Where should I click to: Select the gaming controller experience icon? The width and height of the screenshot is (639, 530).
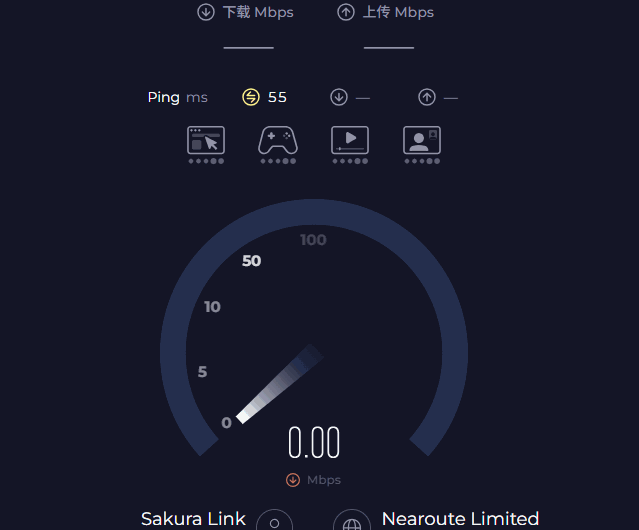(x=278, y=141)
